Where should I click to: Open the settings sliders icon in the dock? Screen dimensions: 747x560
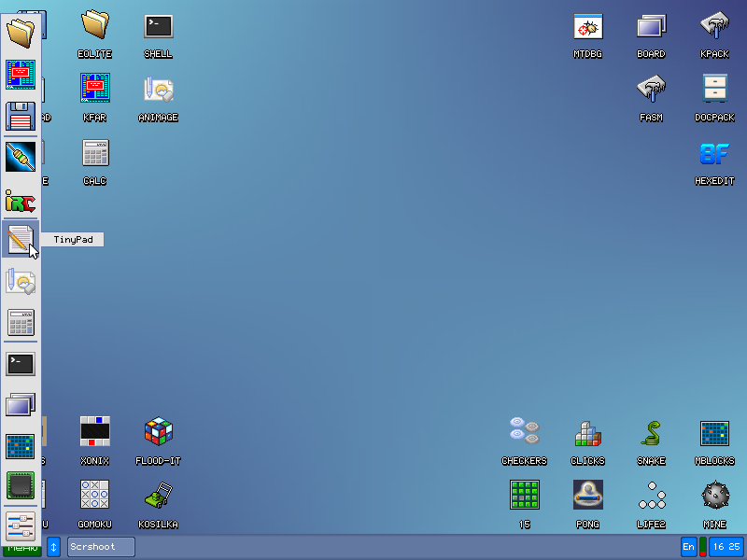[21, 526]
